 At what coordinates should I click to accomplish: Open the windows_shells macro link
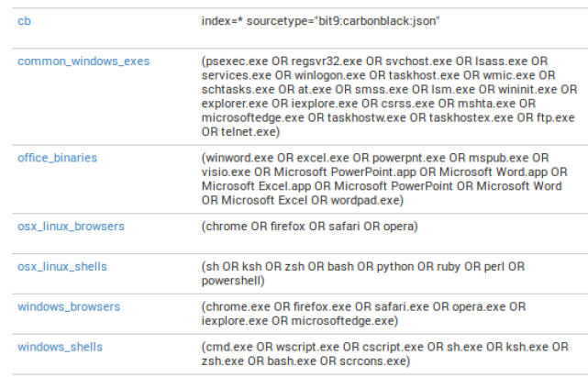[x=60, y=347]
